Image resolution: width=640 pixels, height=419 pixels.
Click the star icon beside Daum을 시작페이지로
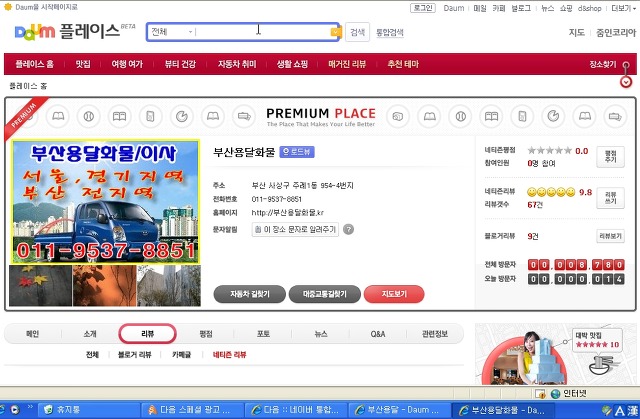point(8,7)
